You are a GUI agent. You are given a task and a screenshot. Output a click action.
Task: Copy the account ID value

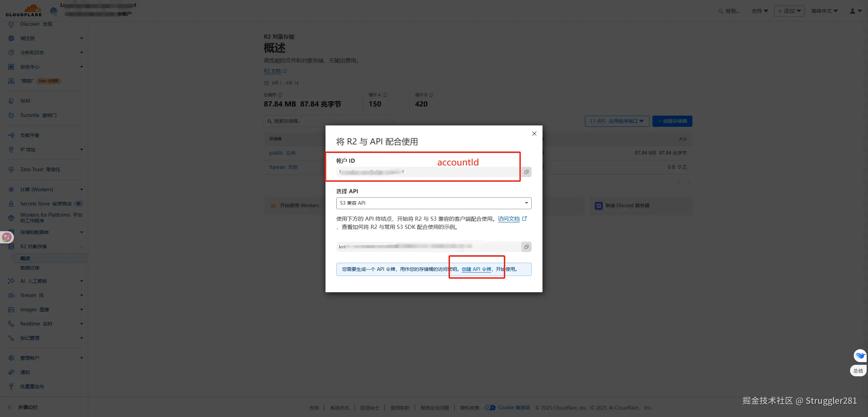point(526,172)
